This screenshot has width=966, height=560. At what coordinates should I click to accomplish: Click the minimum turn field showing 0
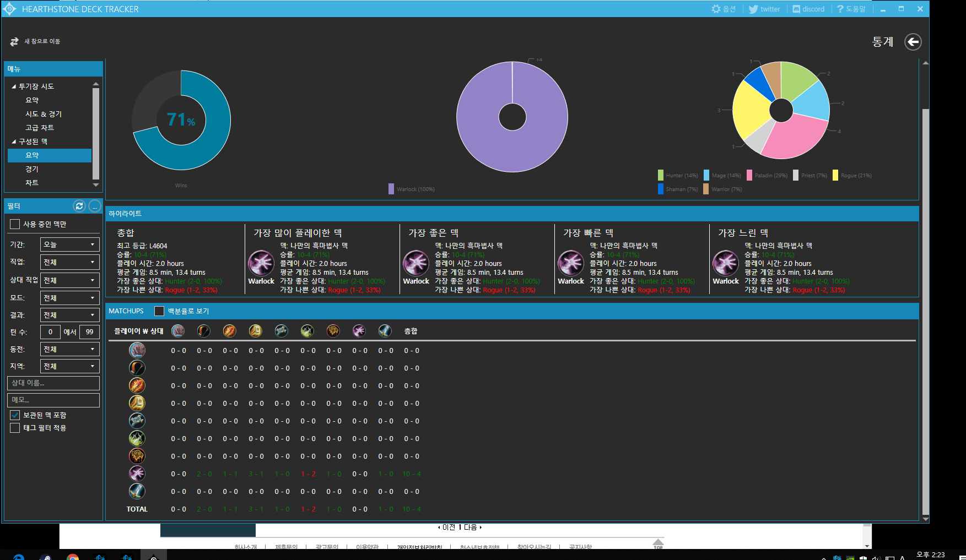coord(50,332)
